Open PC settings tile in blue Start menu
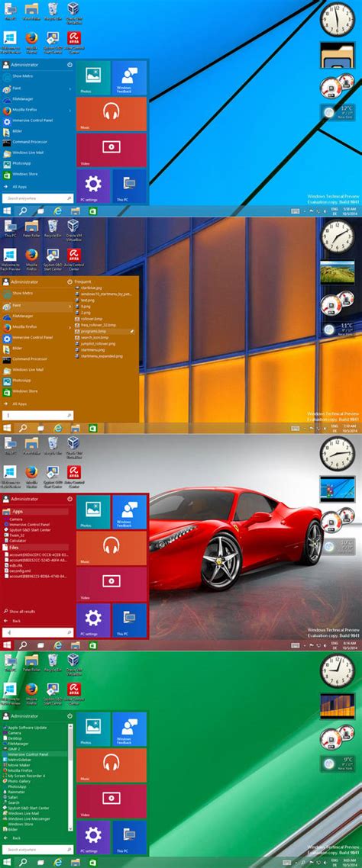This screenshot has width=362, height=868. point(93,186)
